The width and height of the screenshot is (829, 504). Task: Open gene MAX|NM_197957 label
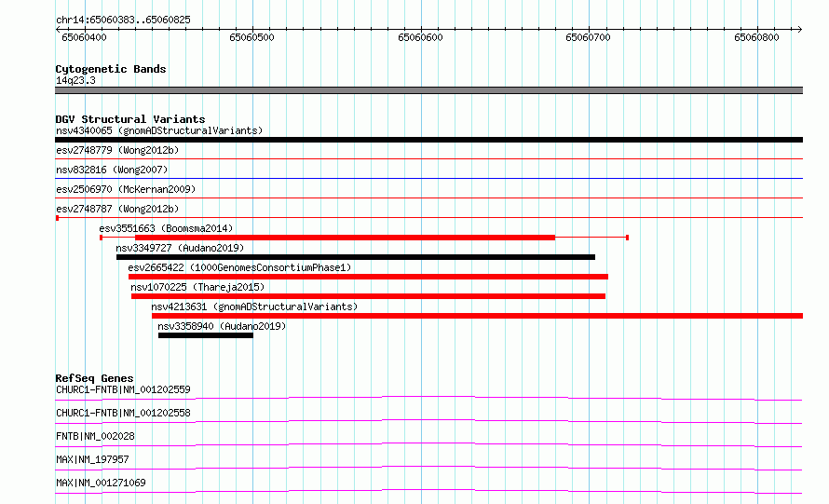[x=92, y=459]
